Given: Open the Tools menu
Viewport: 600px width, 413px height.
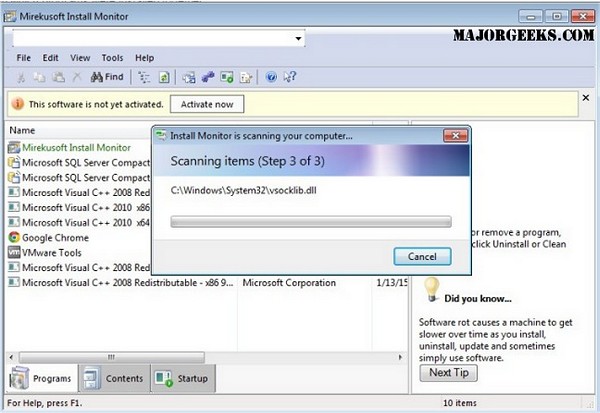Looking at the screenshot, I should 112,58.
